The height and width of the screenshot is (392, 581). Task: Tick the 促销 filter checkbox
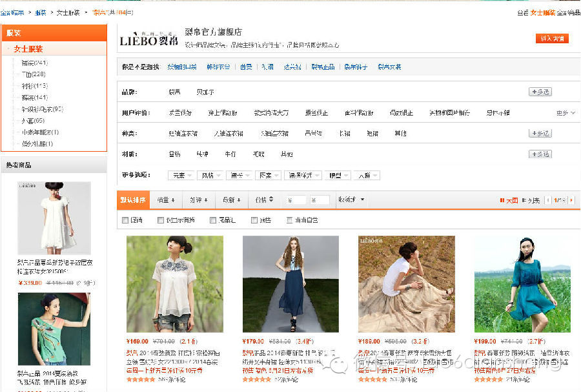click(125, 220)
